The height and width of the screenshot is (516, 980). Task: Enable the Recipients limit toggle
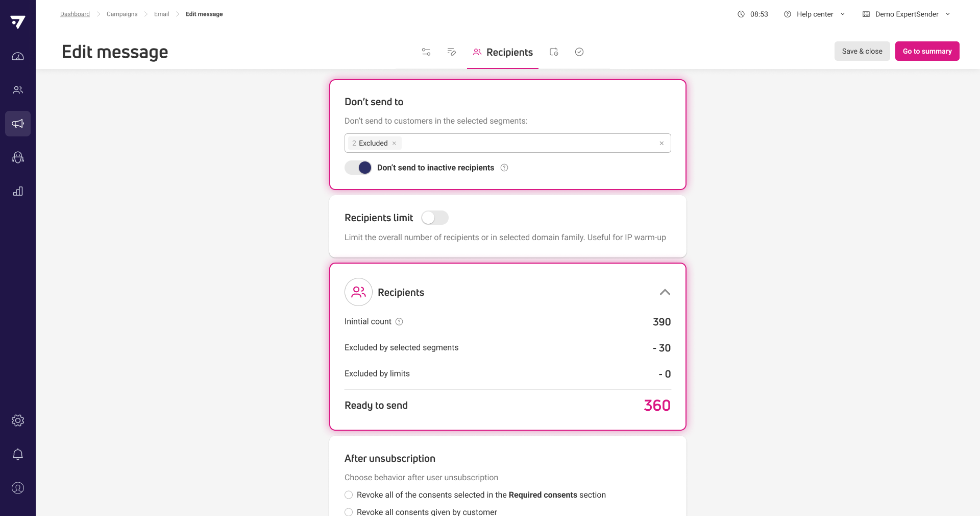click(434, 218)
